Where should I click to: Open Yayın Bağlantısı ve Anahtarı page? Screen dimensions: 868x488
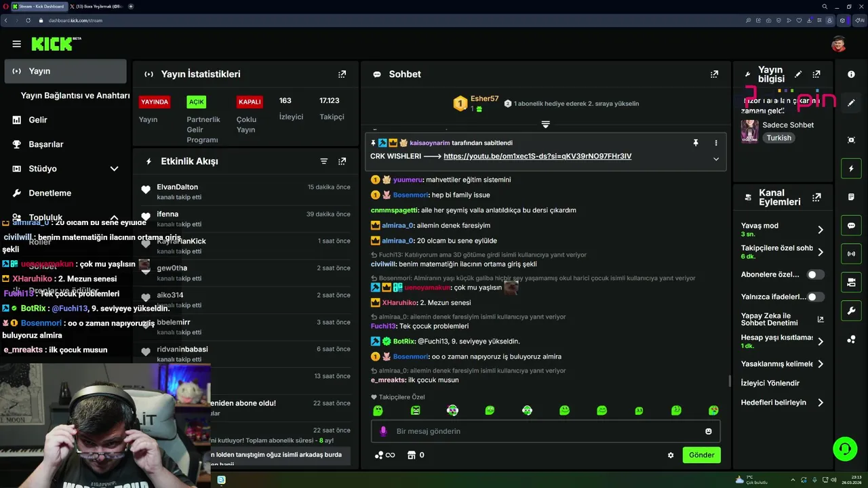tap(75, 96)
